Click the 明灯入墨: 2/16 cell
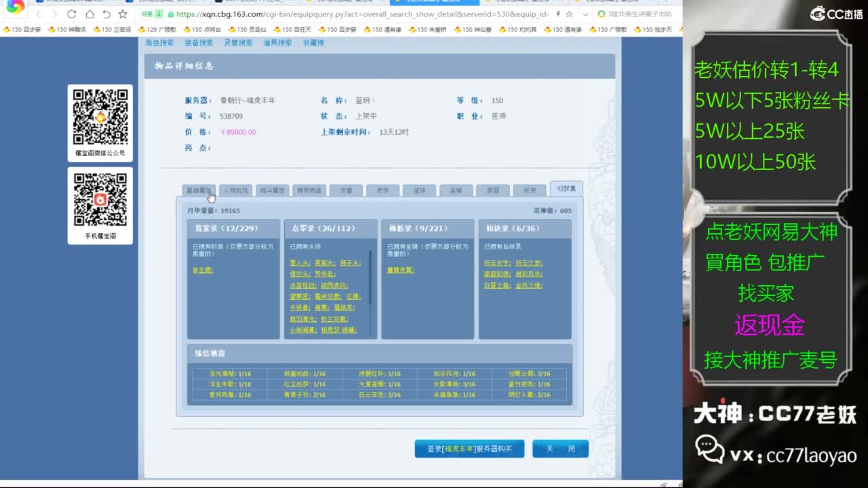The image size is (868, 488). (x=529, y=394)
